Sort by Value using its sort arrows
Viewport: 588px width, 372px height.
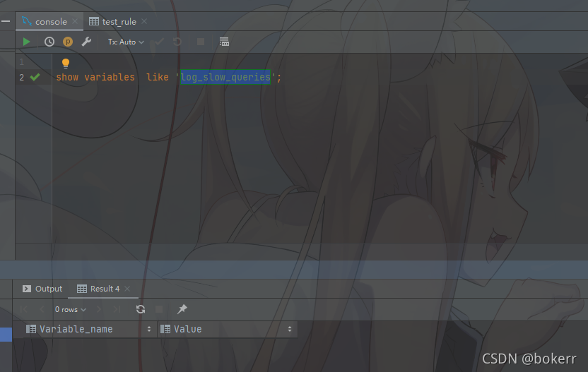pyautogui.click(x=290, y=329)
